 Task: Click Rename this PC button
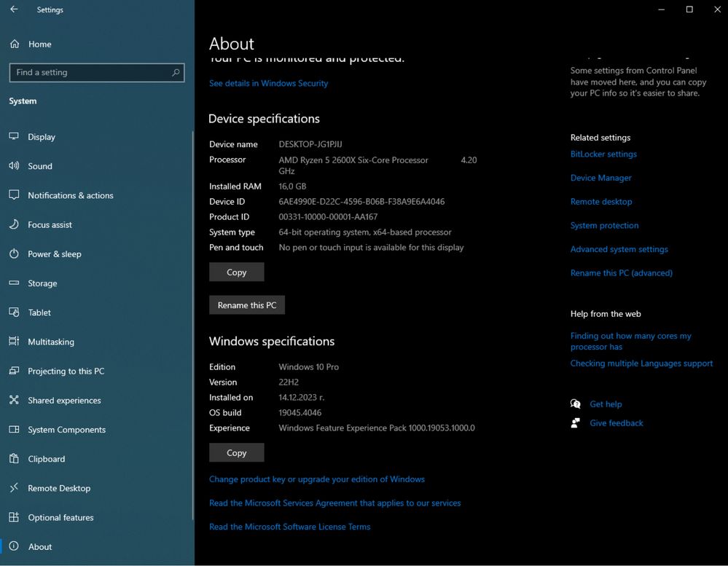tap(247, 304)
